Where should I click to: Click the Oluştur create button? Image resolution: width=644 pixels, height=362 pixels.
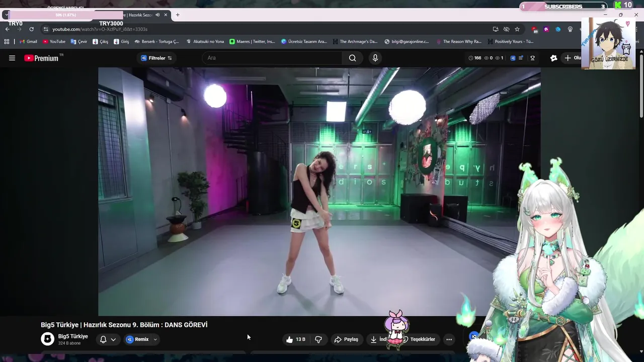[x=572, y=58]
